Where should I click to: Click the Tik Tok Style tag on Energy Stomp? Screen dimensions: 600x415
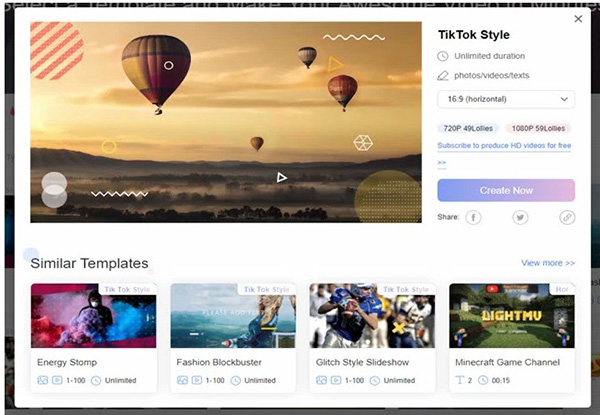click(x=127, y=289)
